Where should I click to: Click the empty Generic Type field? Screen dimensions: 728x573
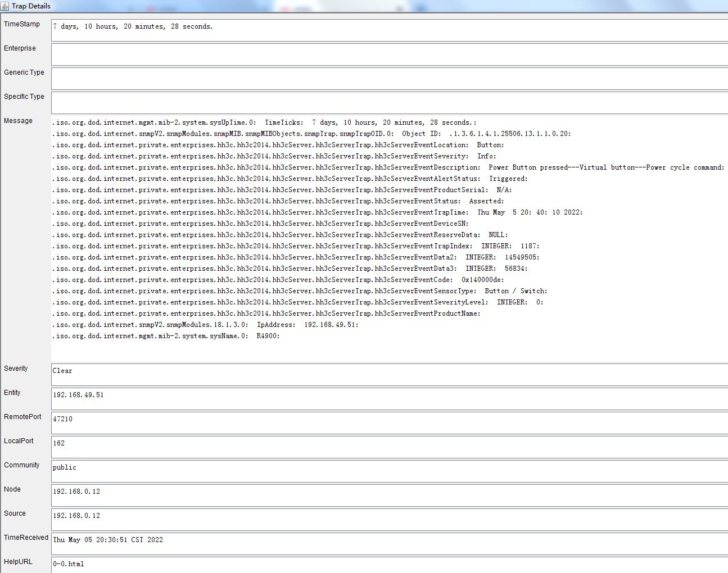[x=390, y=79]
